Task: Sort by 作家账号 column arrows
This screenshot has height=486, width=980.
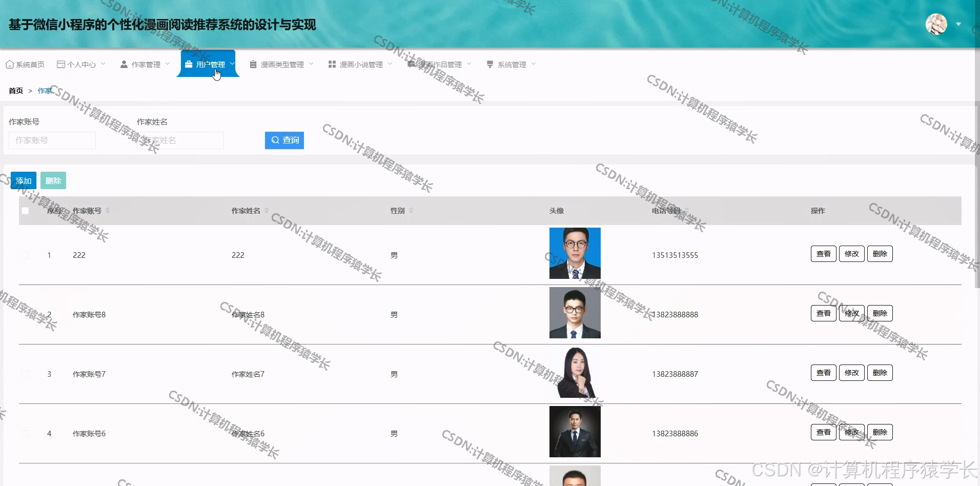Action: click(108, 211)
